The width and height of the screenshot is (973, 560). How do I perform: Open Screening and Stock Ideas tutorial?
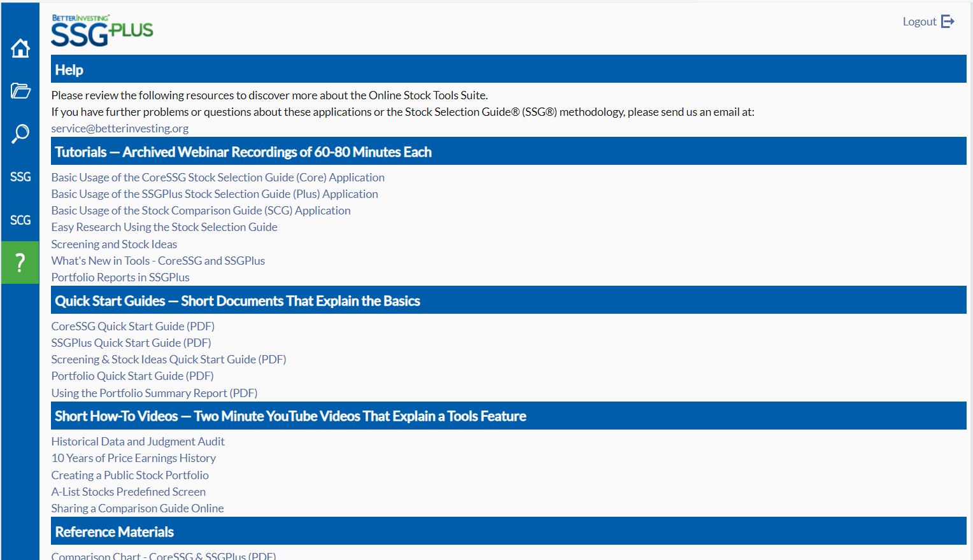click(114, 244)
